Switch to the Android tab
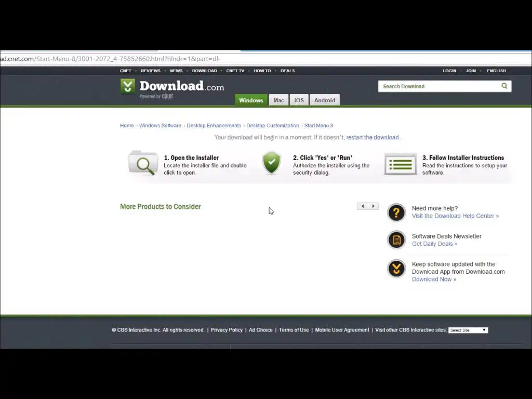This screenshot has width=532, height=399. pyautogui.click(x=325, y=100)
